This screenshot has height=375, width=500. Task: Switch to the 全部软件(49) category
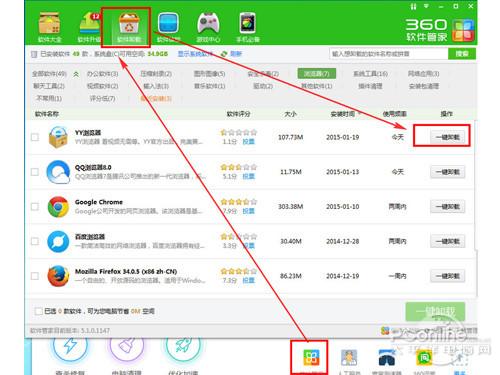[49, 74]
